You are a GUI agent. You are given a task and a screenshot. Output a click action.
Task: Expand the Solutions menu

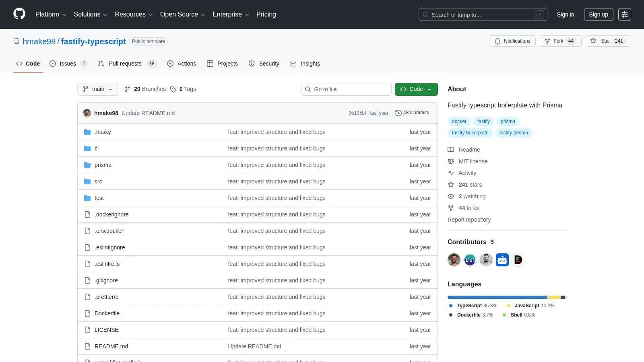pos(91,14)
